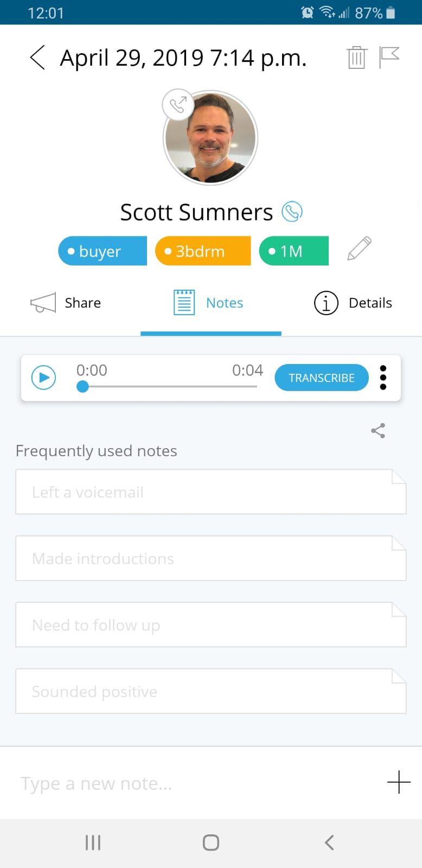
Task: Expand the app recents via the recents key
Action: click(93, 843)
